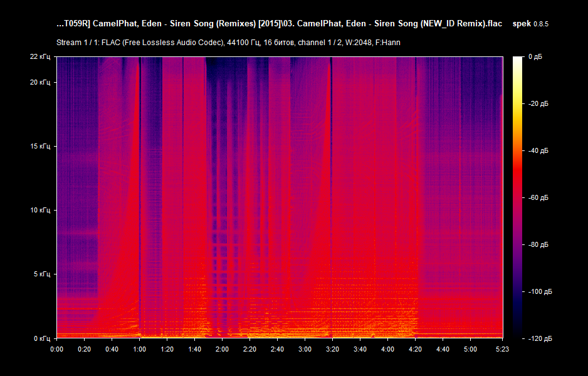The image size is (588, 376).
Task: Click the '2:40' time label
Action: tap(277, 350)
